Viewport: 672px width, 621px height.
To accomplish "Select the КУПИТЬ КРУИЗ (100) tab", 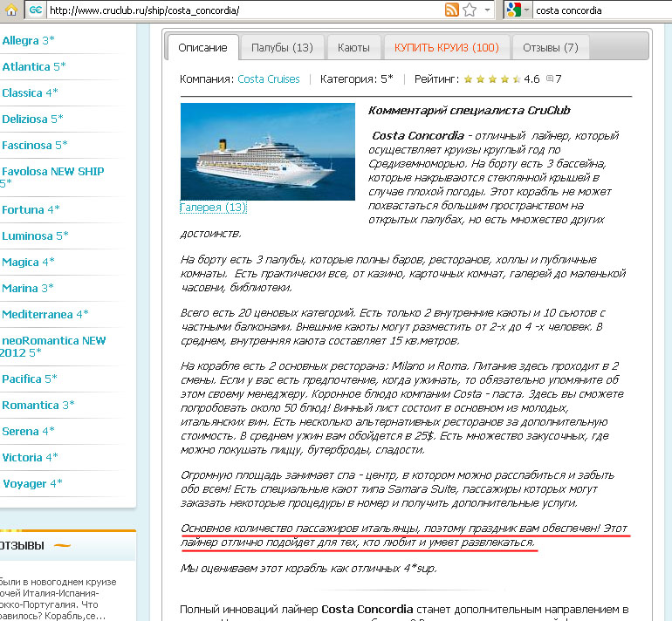I will tap(447, 47).
